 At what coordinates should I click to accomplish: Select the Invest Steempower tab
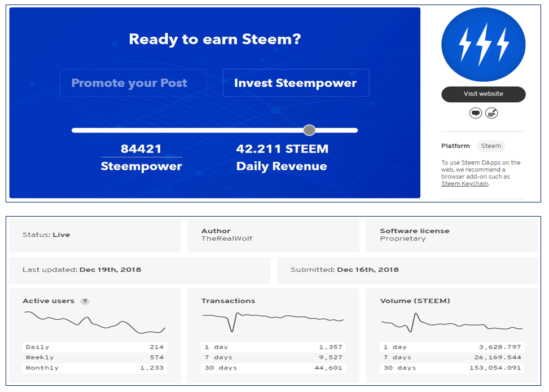tap(296, 82)
